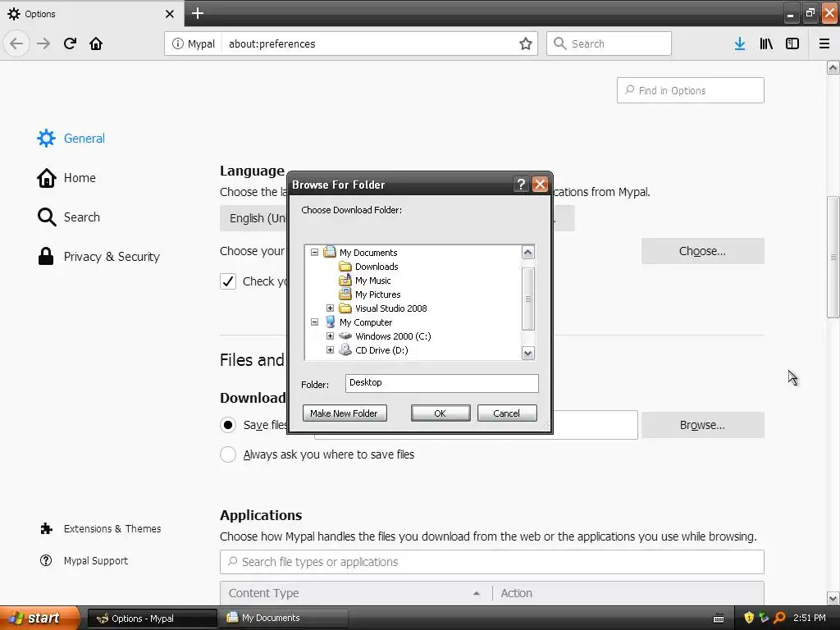This screenshot has height=630, width=840.
Task: Open Mypal Support link
Action: 84,560
